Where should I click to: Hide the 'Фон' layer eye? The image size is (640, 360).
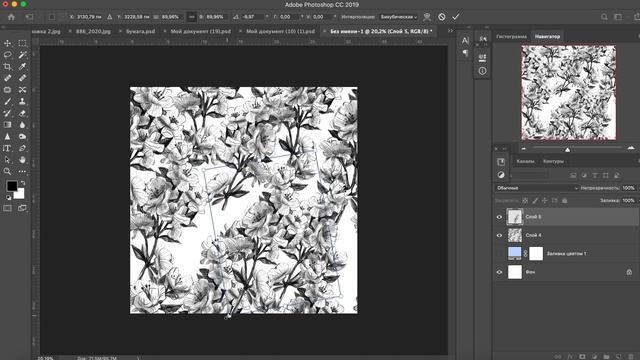pos(499,272)
